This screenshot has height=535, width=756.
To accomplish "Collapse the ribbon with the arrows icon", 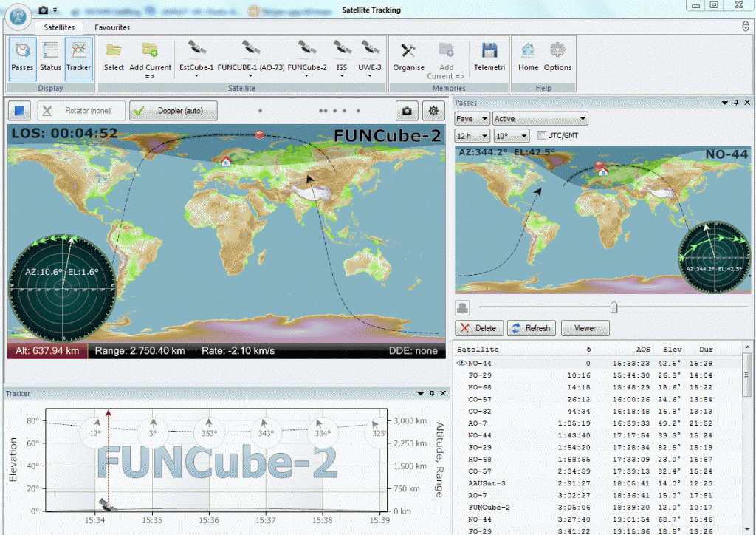I will point(746,26).
